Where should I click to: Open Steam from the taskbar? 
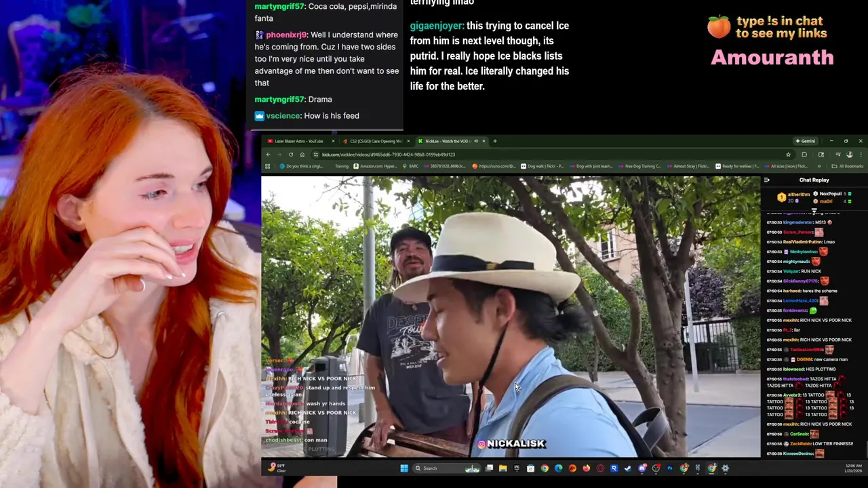coord(627,468)
